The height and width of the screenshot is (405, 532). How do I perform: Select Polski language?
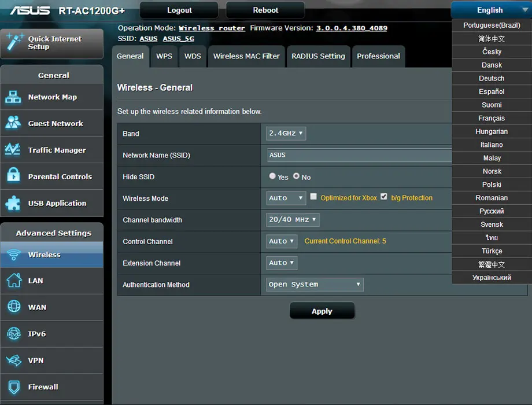point(492,185)
